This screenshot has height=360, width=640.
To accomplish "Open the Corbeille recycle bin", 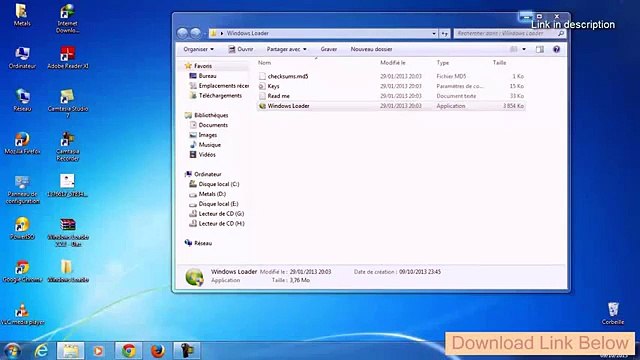I will tap(613, 313).
